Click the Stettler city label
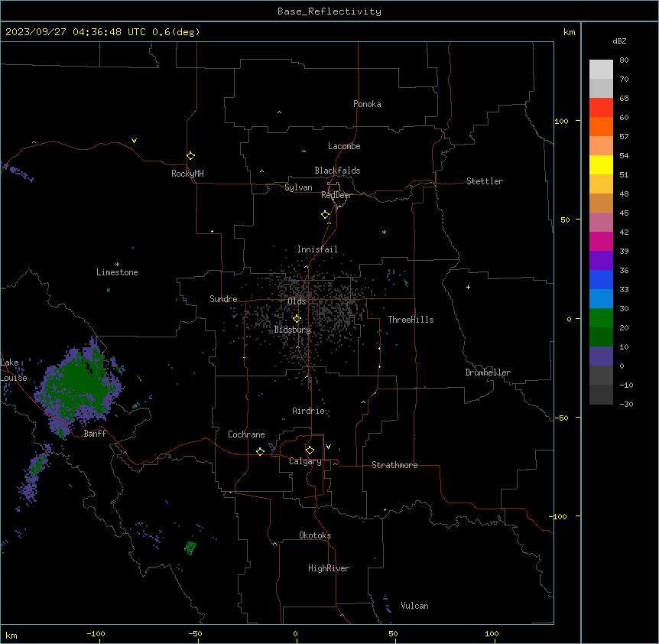 pyautogui.click(x=485, y=181)
